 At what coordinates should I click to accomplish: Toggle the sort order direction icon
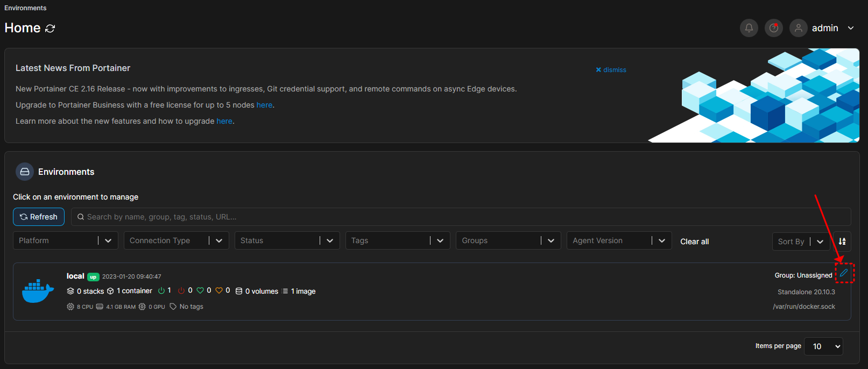tap(842, 242)
